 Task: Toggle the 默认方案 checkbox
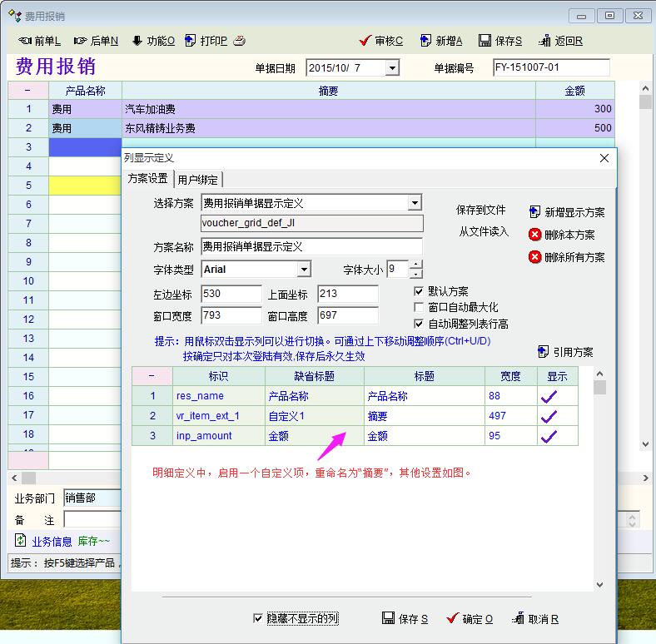click(420, 291)
